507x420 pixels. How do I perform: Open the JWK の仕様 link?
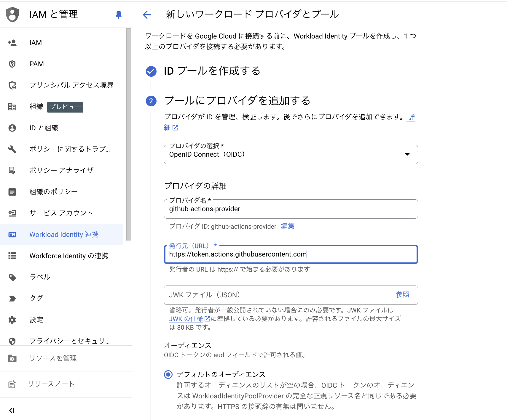pyautogui.click(x=186, y=319)
